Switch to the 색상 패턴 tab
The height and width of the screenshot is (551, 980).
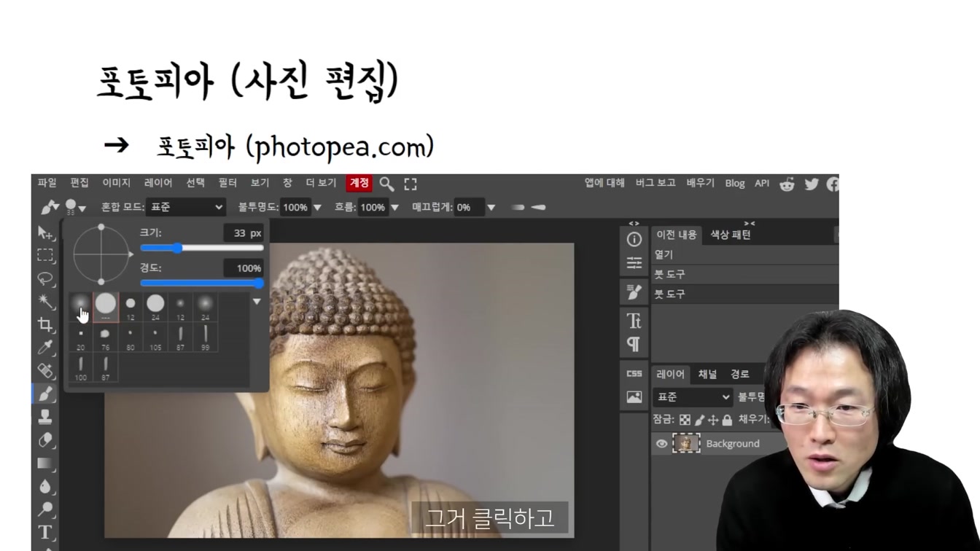731,235
